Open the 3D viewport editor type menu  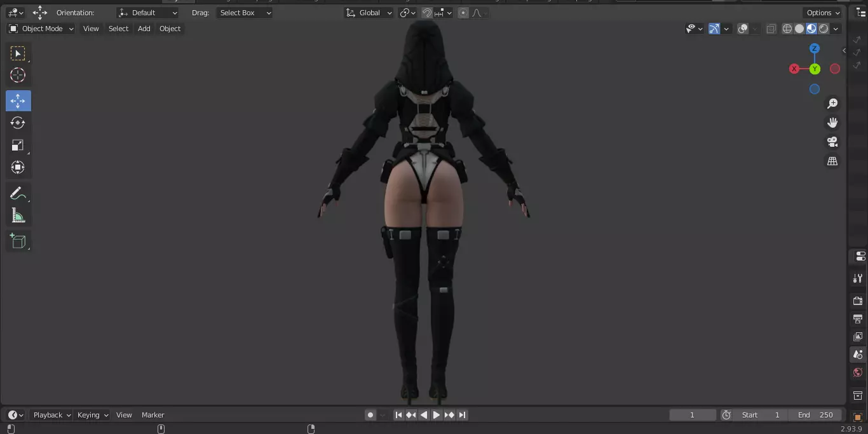point(15,13)
